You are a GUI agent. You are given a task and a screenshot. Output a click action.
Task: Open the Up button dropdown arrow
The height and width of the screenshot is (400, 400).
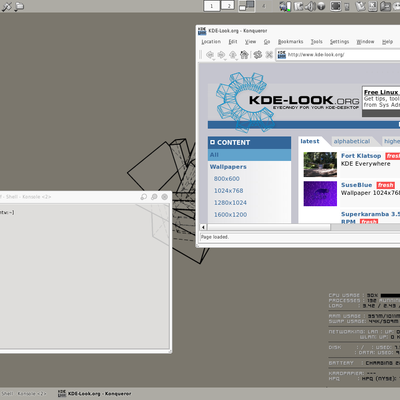(237, 59)
